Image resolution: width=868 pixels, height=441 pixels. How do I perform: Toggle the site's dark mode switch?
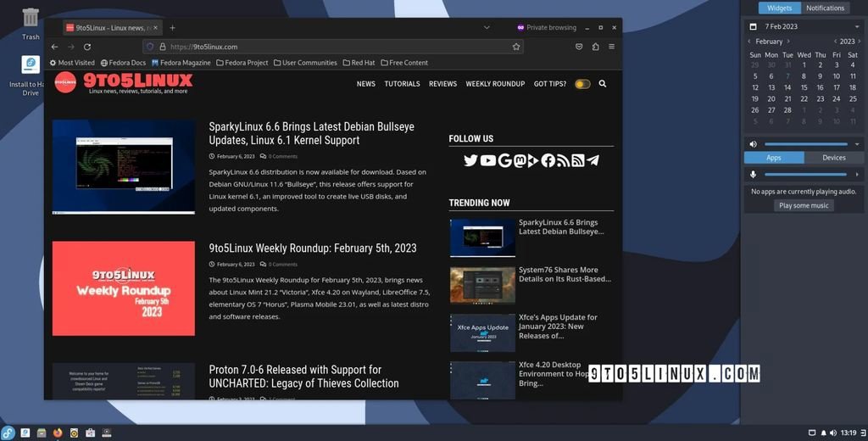[582, 84]
